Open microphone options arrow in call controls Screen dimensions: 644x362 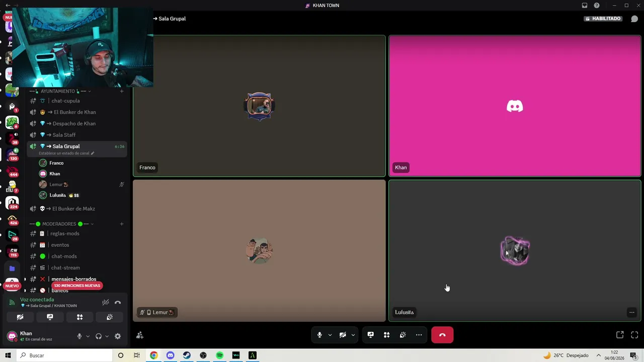[330, 335]
